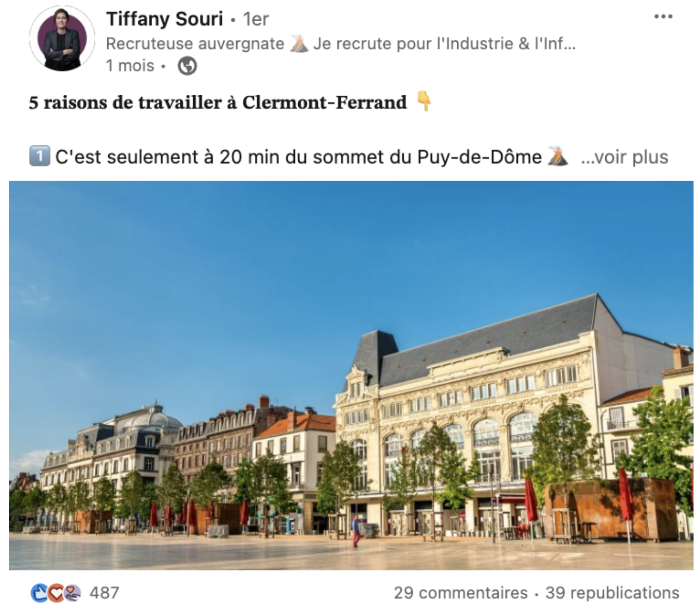Open the 487 reactions list
Image resolution: width=700 pixels, height=609 pixels.
tap(104, 593)
